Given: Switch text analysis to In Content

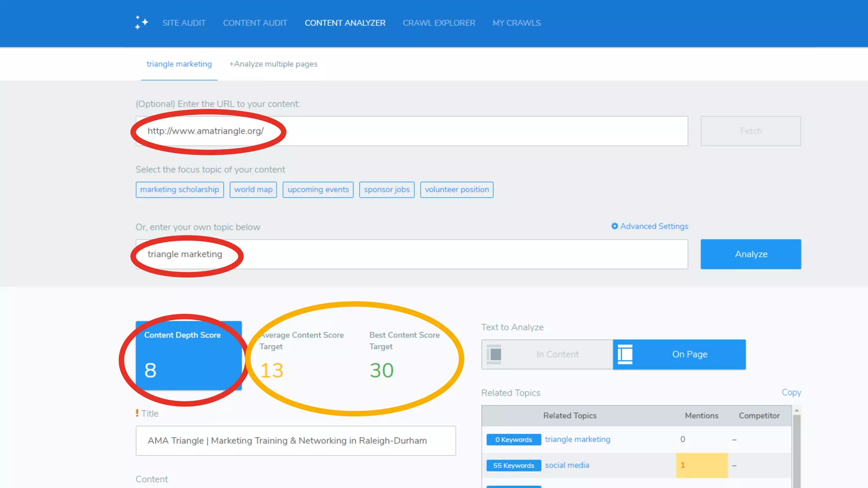Looking at the screenshot, I should (557, 354).
